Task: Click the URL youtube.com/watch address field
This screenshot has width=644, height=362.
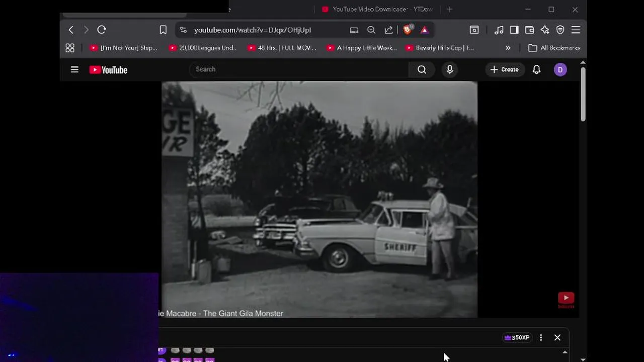Action: (253, 30)
